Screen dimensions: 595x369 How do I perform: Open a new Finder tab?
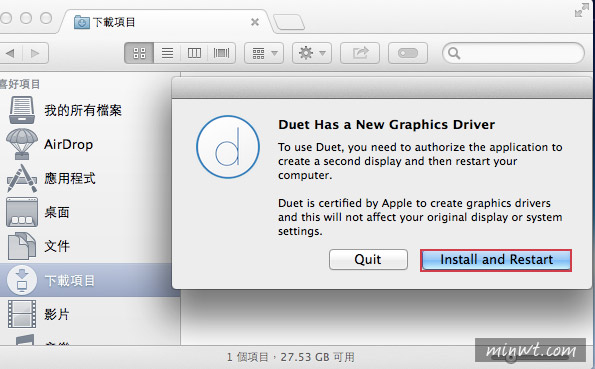(289, 22)
